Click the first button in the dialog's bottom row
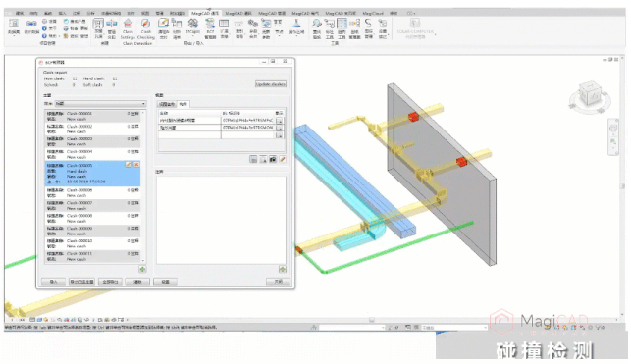 54,282
